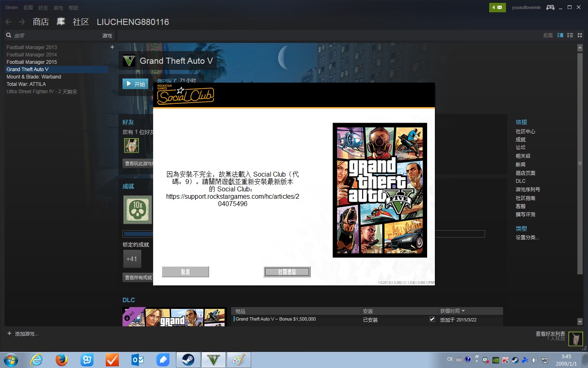Click the scroll up arrow of game page
This screenshot has height=368, width=588.
pos(580,48)
